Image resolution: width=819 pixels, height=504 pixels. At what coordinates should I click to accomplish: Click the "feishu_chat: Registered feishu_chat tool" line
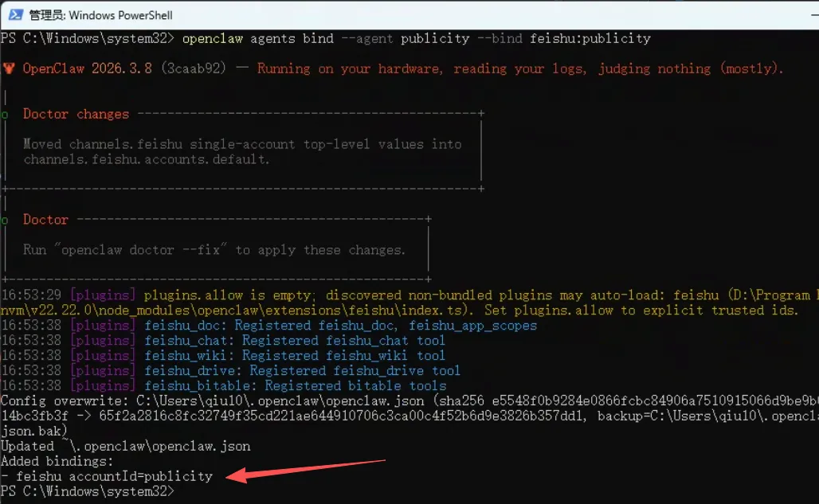click(223, 341)
